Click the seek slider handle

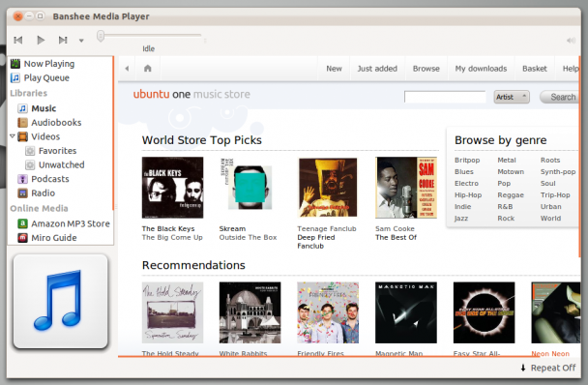[101, 37]
